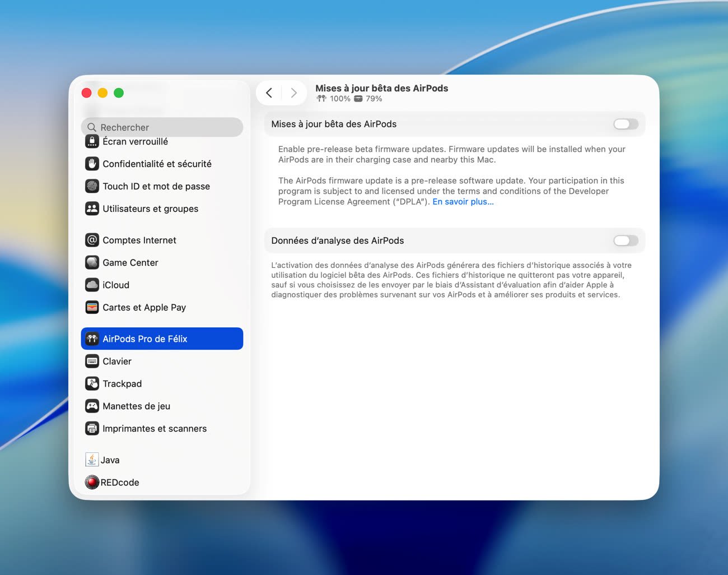The width and height of the screenshot is (728, 575).
Task: Click the AirPods battery icon in header
Action: [321, 99]
